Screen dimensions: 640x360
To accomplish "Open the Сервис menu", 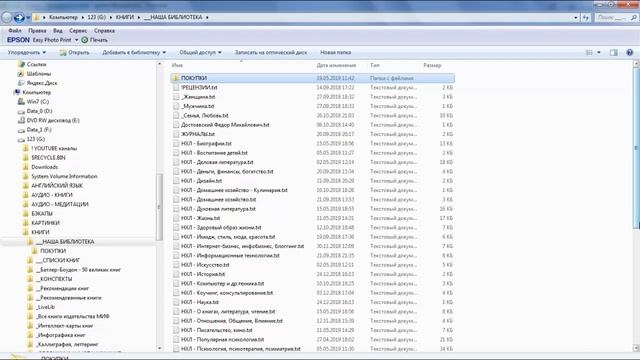I will pos(78,31).
